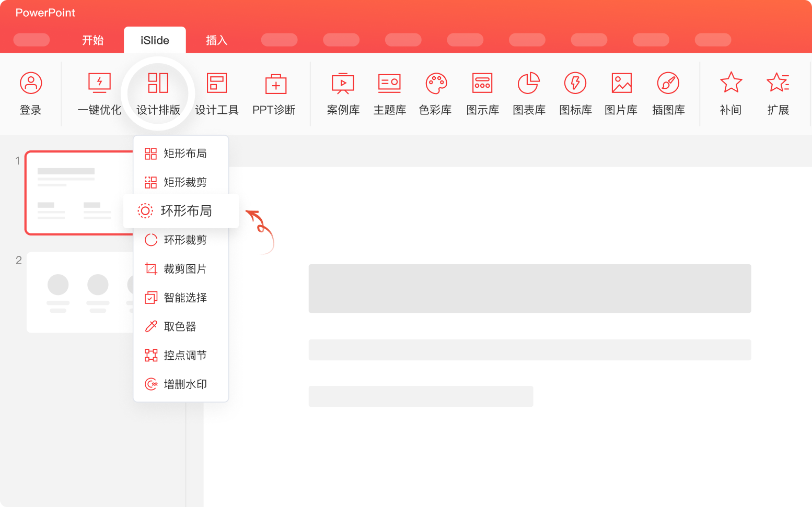812x507 pixels.
Task: Open the 色彩库 color library
Action: tap(436, 94)
